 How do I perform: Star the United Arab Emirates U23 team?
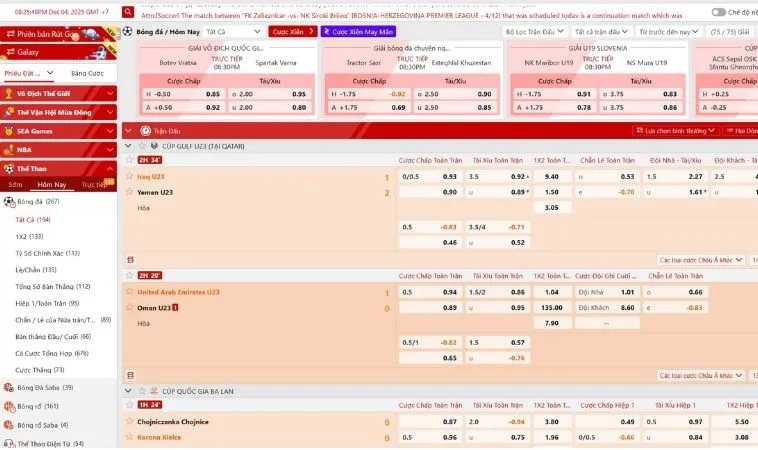tap(130, 292)
